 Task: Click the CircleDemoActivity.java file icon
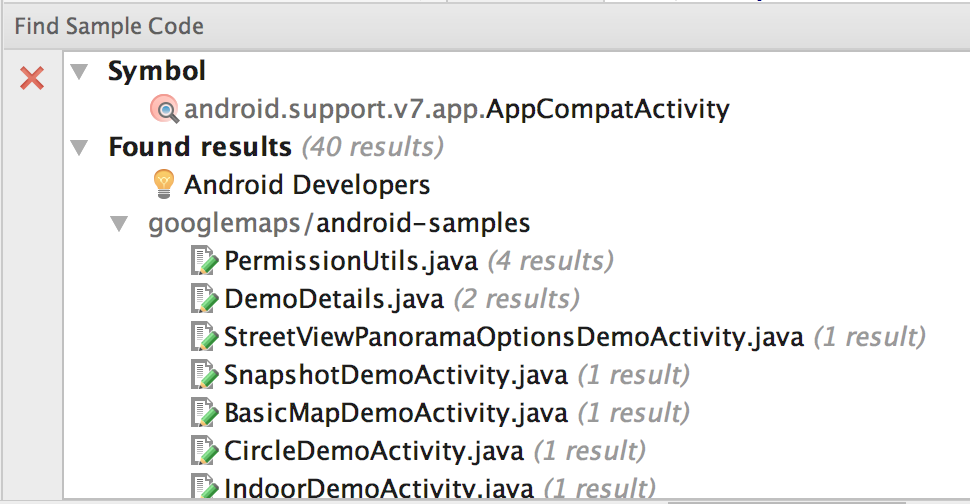click(x=204, y=451)
